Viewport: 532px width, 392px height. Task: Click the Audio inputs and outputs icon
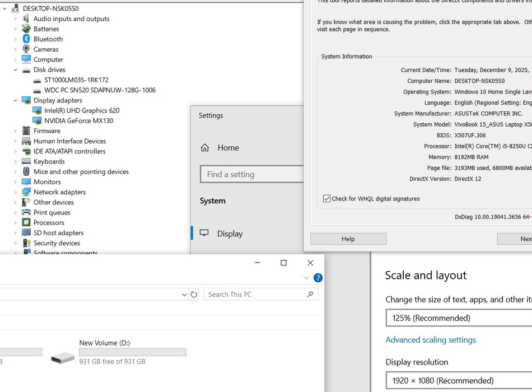tap(26, 19)
